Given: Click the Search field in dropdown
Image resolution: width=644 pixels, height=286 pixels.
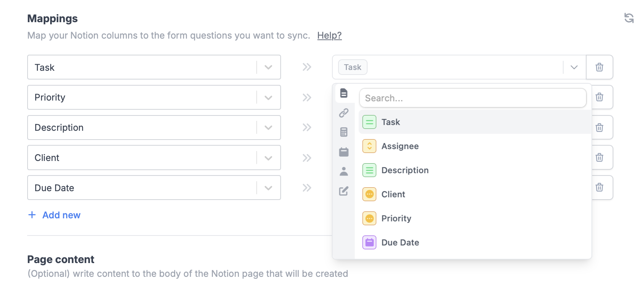Looking at the screenshot, I should (x=472, y=98).
